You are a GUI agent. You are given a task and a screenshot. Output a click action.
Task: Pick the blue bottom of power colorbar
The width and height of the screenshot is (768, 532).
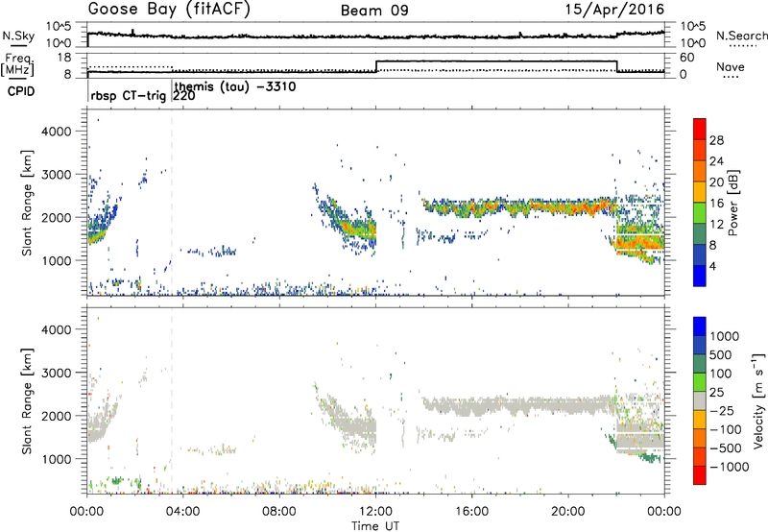click(x=700, y=276)
